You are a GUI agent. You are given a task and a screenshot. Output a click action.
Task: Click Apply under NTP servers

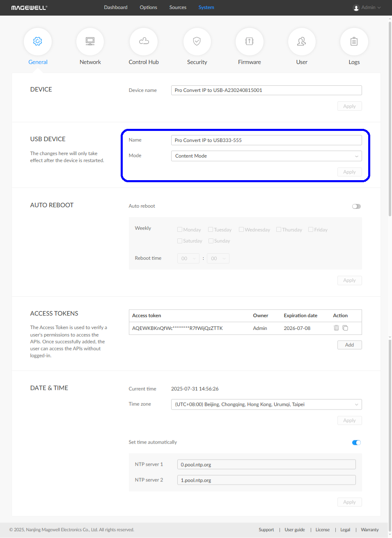click(x=350, y=502)
